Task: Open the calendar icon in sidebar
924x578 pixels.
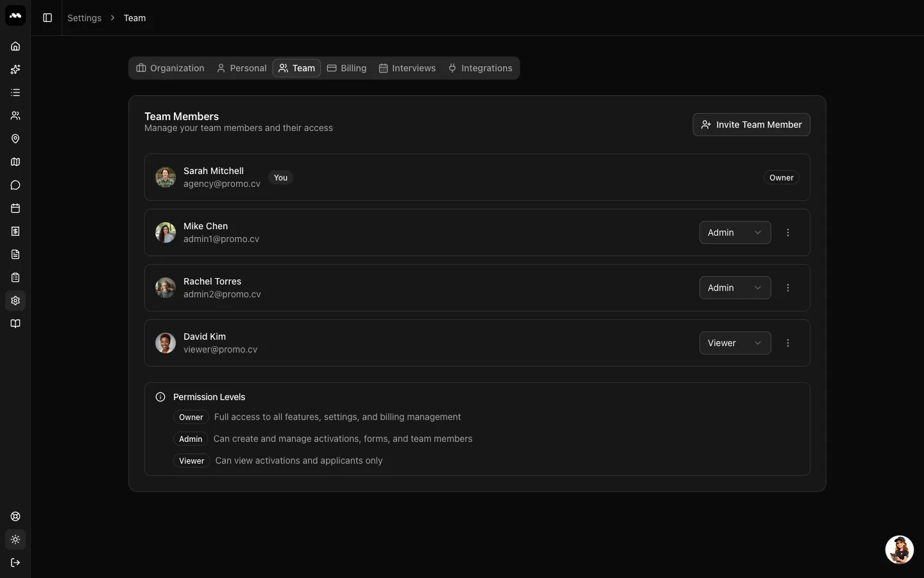Action: pyautogui.click(x=15, y=208)
